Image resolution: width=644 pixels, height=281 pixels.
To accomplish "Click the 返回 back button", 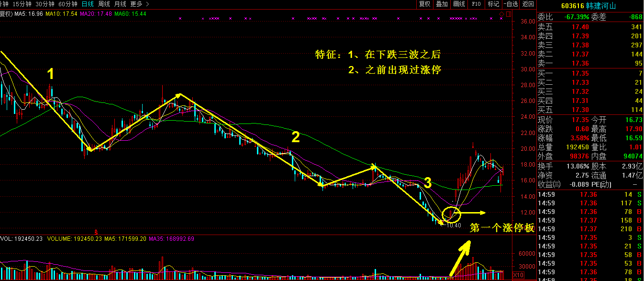I will 528,4.
